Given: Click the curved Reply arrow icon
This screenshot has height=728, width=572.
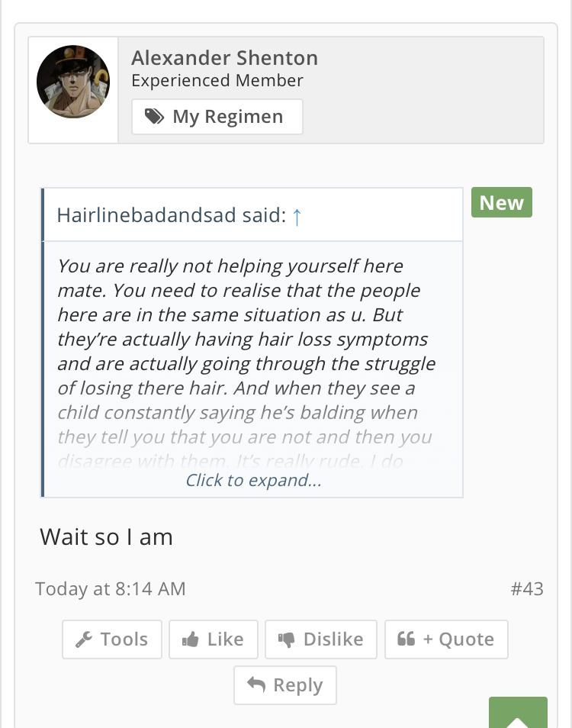Looking at the screenshot, I should [257, 685].
